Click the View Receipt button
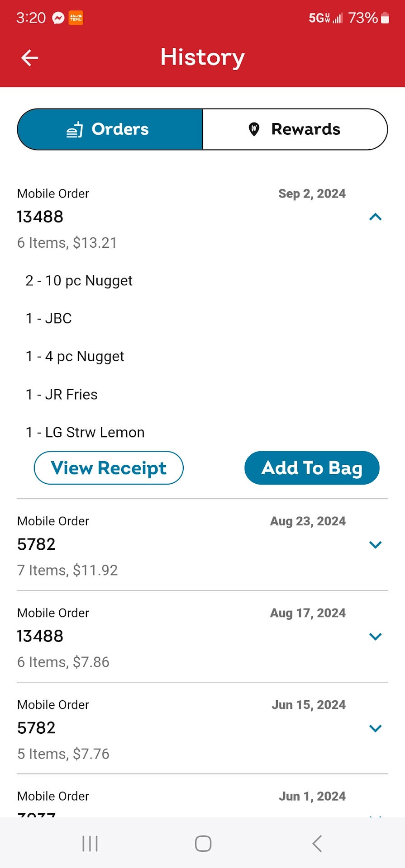 click(109, 468)
